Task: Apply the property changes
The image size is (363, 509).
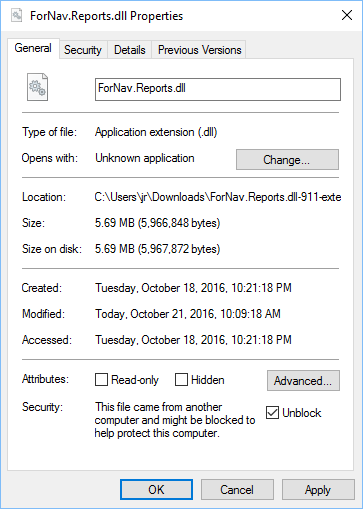Action: [x=318, y=490]
